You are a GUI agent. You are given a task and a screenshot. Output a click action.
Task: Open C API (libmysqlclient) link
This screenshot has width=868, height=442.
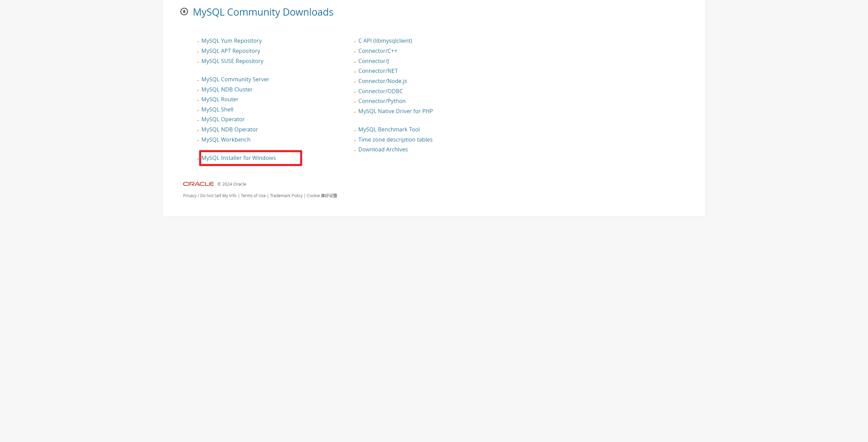pyautogui.click(x=385, y=41)
